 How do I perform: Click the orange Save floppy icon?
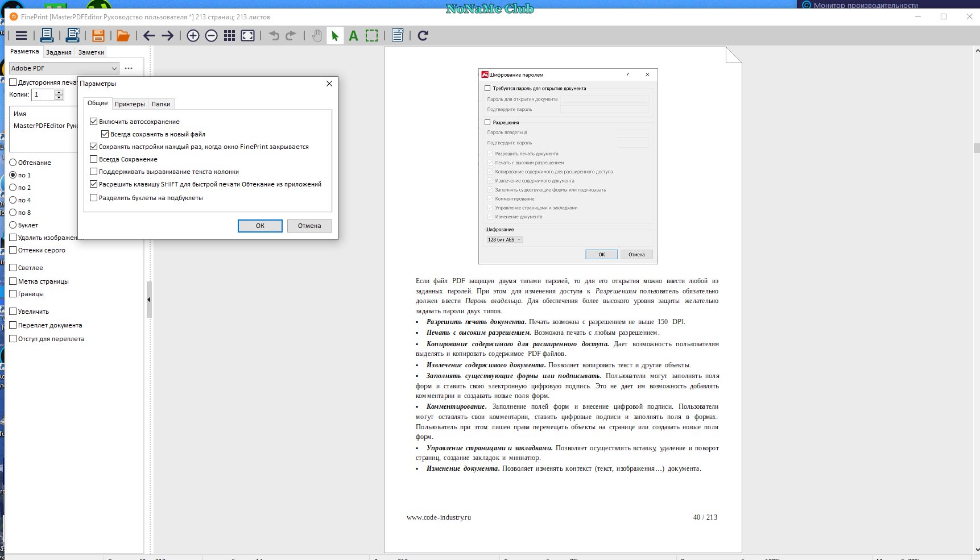coord(98,36)
